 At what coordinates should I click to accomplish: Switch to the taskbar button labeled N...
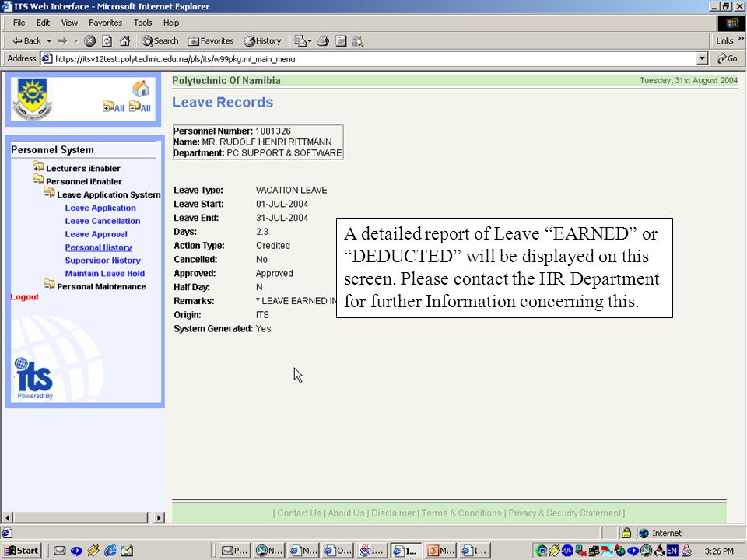click(x=268, y=551)
